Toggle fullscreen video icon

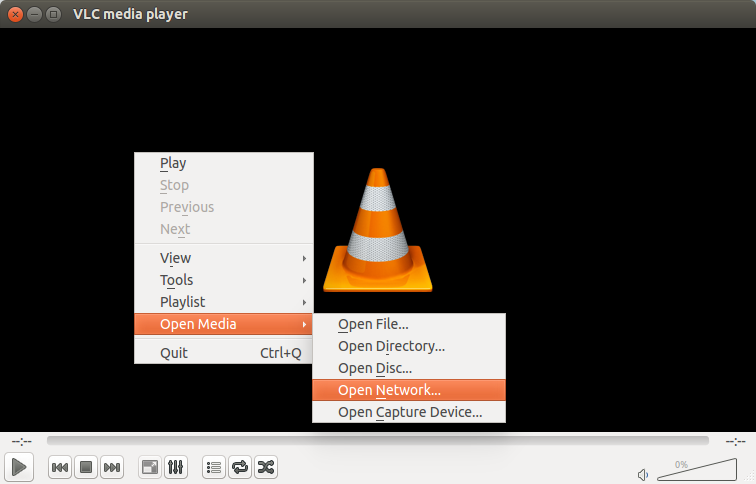[149, 467]
